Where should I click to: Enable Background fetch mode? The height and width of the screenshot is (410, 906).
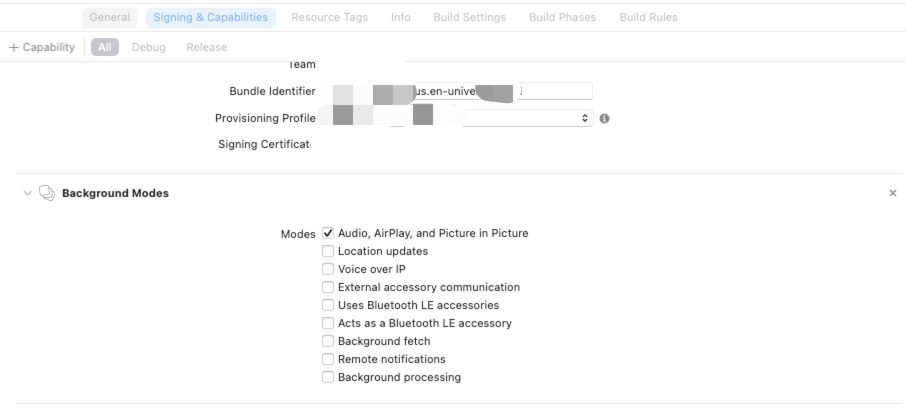tap(328, 341)
